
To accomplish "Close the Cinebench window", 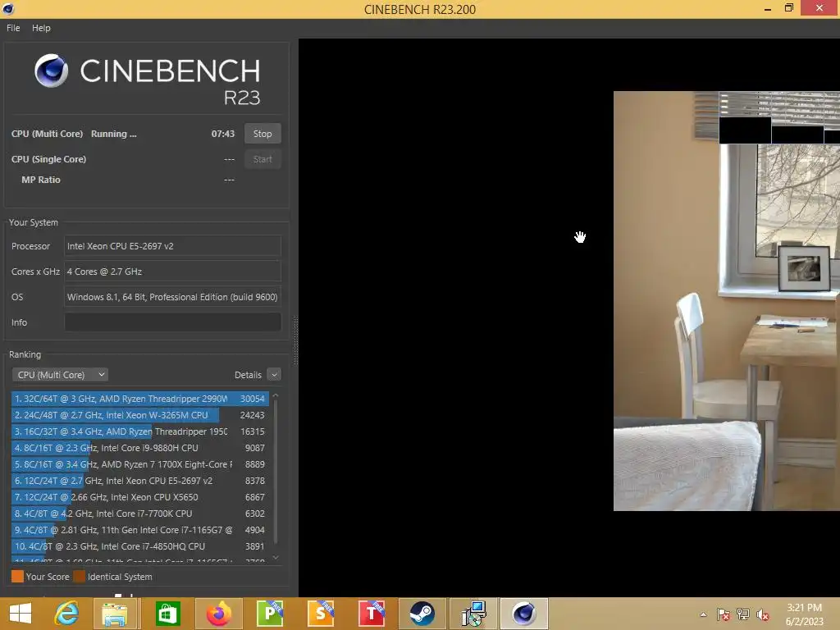I will tap(819, 8).
